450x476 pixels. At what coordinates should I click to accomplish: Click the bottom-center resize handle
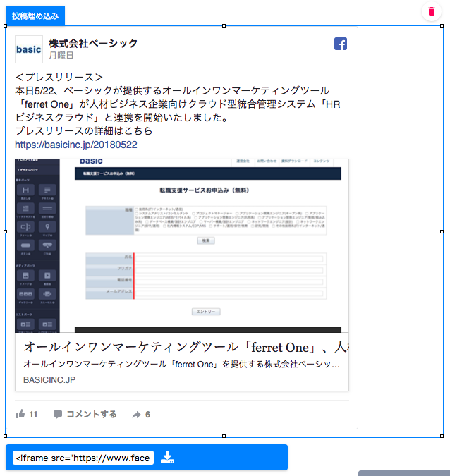click(x=224, y=436)
